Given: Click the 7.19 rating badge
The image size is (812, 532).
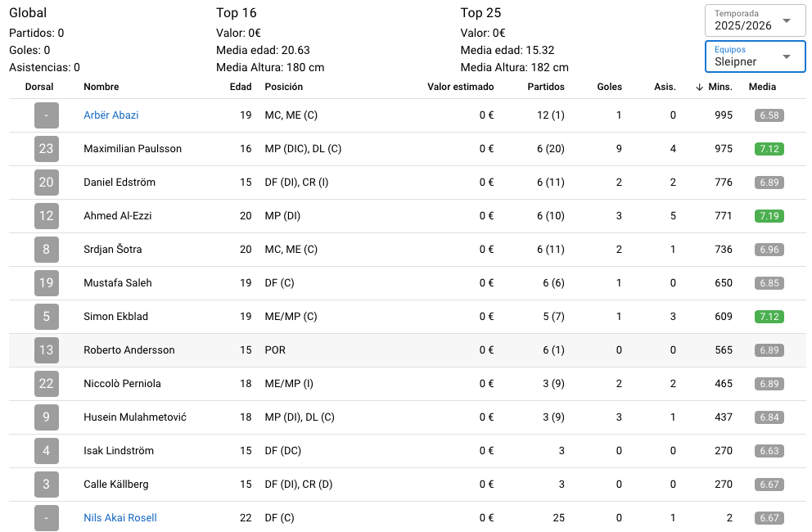Looking at the screenshot, I should point(769,216).
